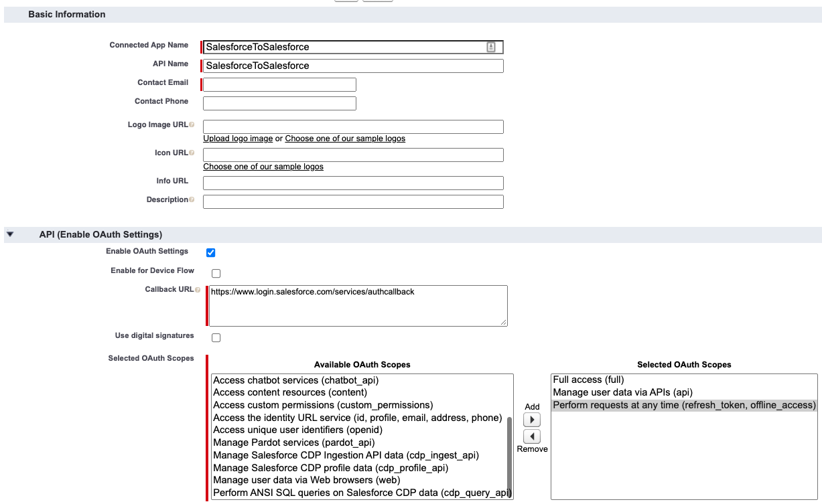
Task: Click the Add arrow to move a scope
Action: [532, 419]
